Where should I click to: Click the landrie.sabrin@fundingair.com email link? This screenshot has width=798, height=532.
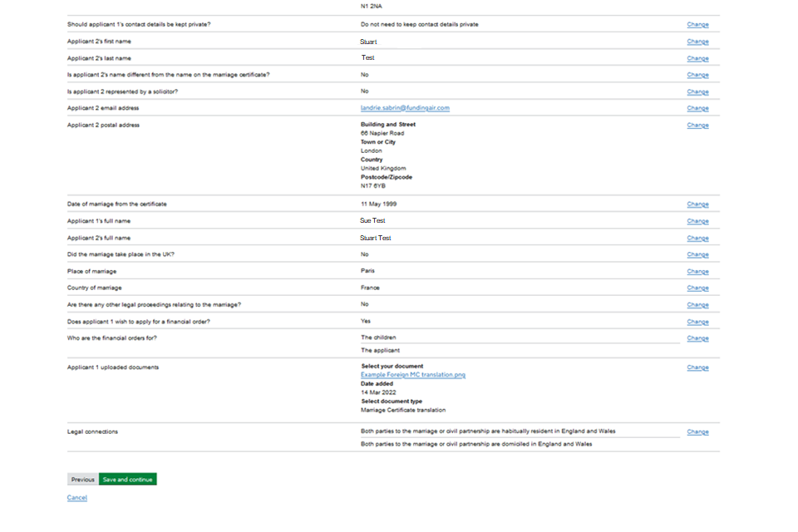(x=405, y=108)
